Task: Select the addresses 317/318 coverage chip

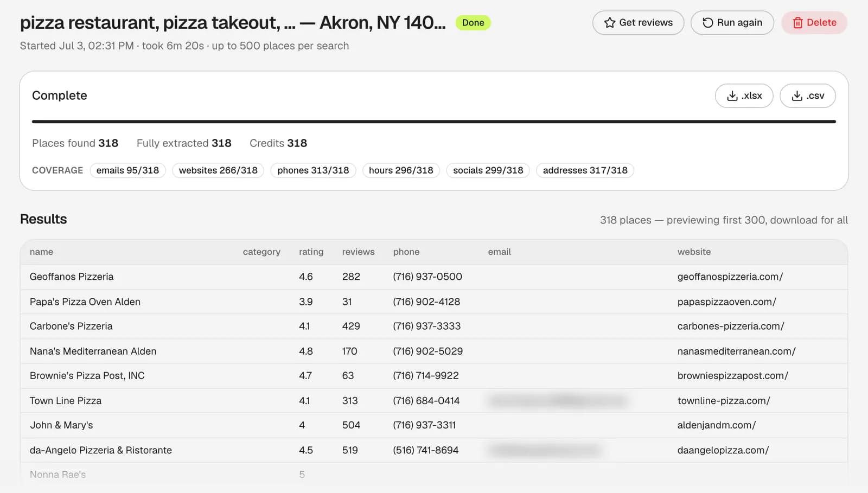Action: click(x=585, y=170)
